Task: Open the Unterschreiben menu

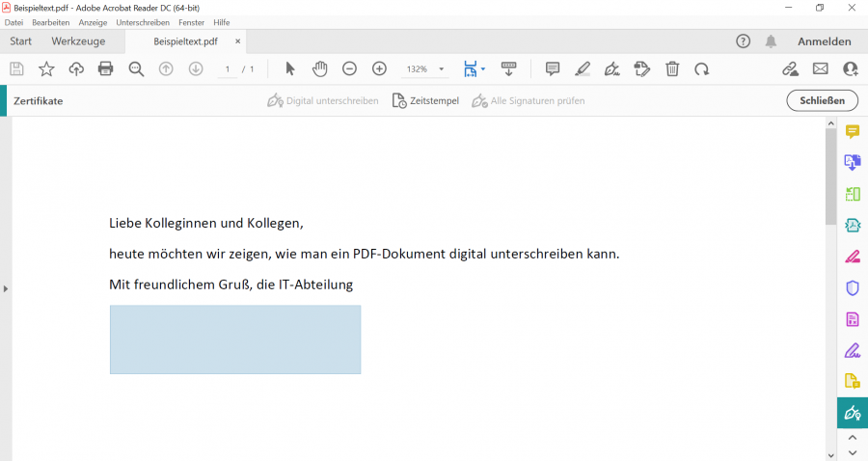Action: point(143,22)
